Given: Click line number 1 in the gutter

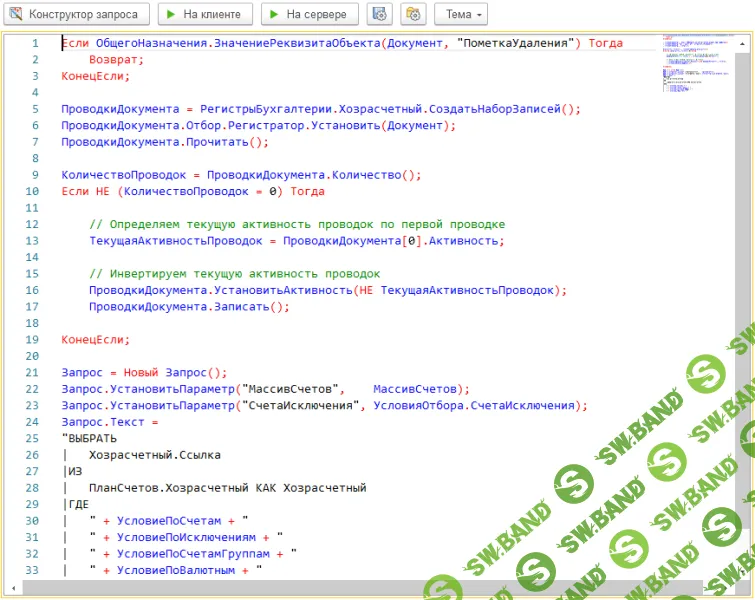Looking at the screenshot, I should click(x=35, y=43).
